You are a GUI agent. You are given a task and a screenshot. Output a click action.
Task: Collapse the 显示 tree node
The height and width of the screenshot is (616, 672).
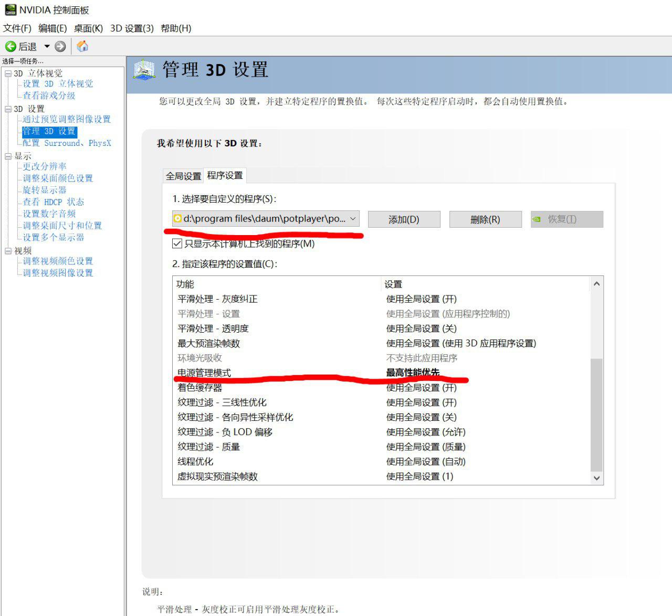point(8,156)
